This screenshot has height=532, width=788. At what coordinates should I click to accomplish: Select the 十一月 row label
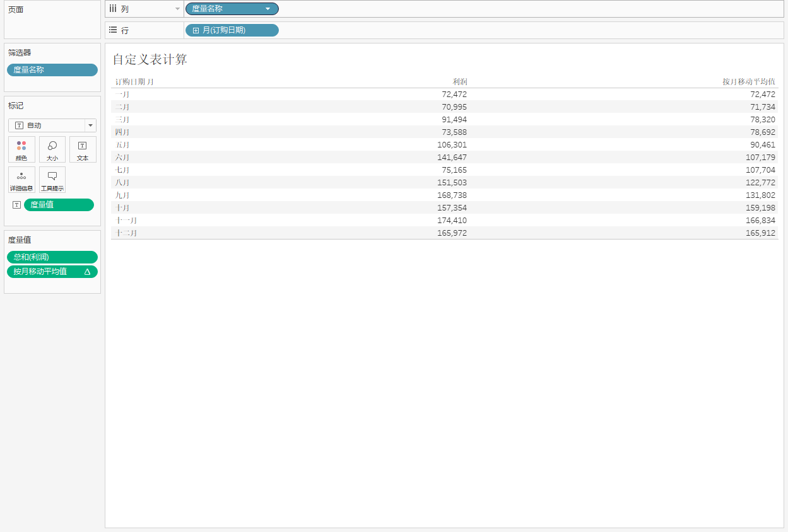click(x=126, y=221)
